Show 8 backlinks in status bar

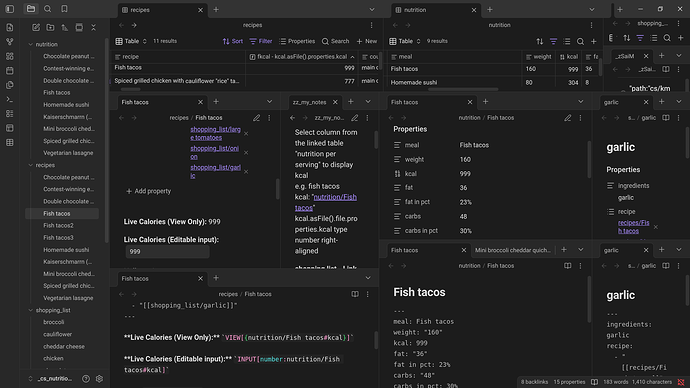click(534, 382)
